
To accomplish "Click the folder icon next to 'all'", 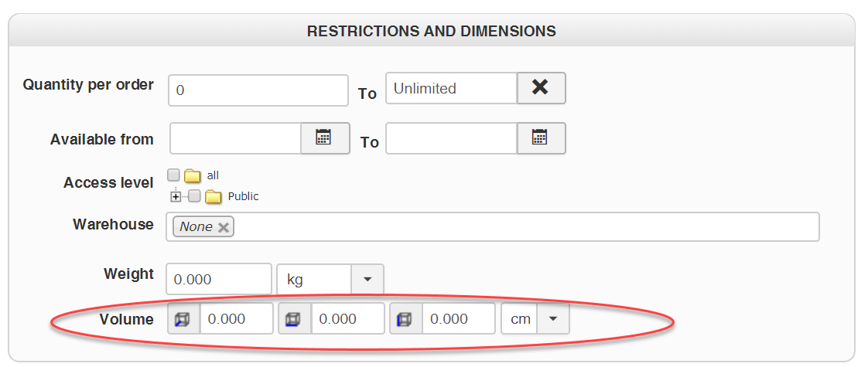I will pos(192,175).
